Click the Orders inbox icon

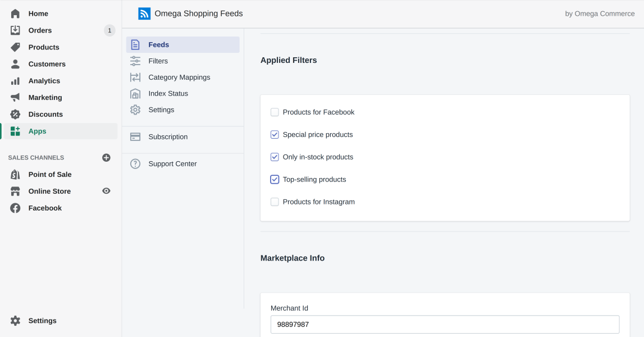[x=15, y=30]
